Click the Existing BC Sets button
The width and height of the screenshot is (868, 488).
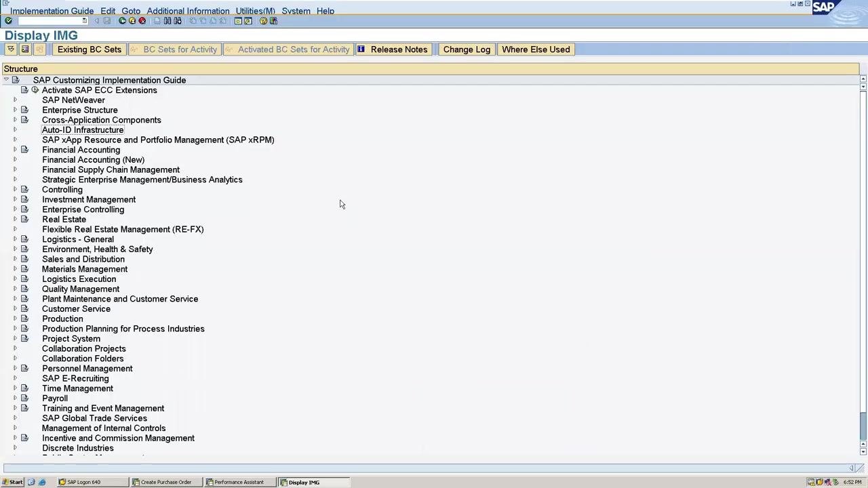(90, 49)
